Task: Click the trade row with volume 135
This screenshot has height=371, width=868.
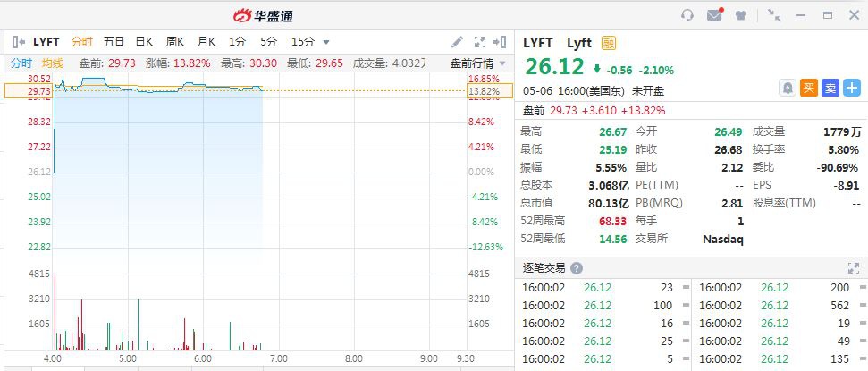Action: [779, 358]
